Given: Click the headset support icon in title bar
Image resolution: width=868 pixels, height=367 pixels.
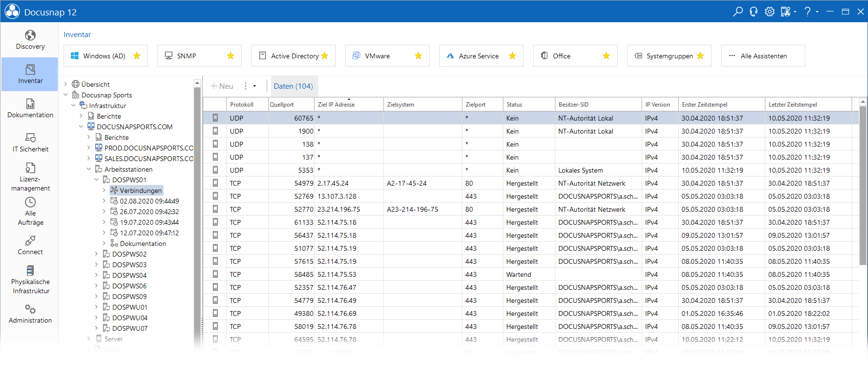Looking at the screenshot, I should (x=754, y=12).
